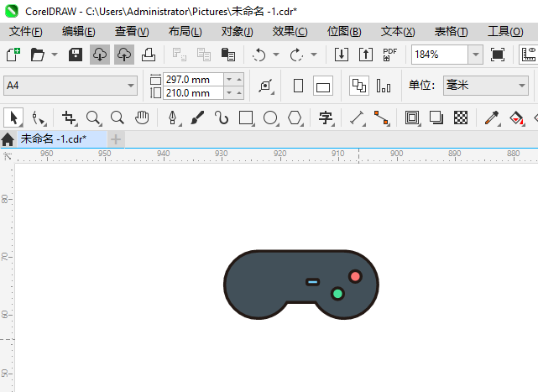Click the Export icon (up arrow)
Screen dimensions: 538x392
[x=366, y=55]
